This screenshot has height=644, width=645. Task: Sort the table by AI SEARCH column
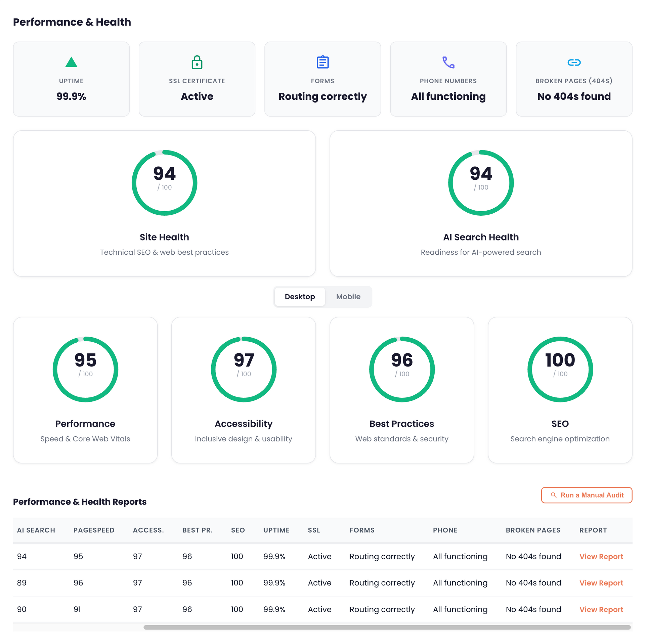[x=36, y=530]
